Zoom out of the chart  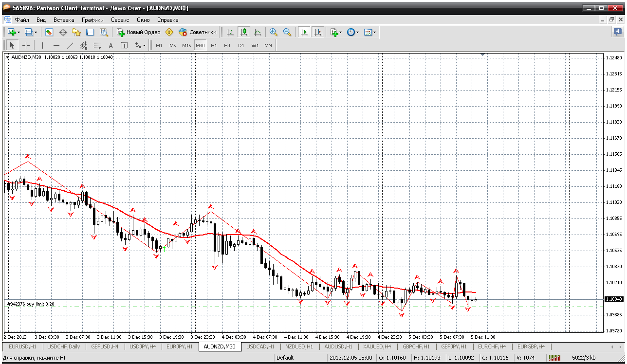point(287,32)
